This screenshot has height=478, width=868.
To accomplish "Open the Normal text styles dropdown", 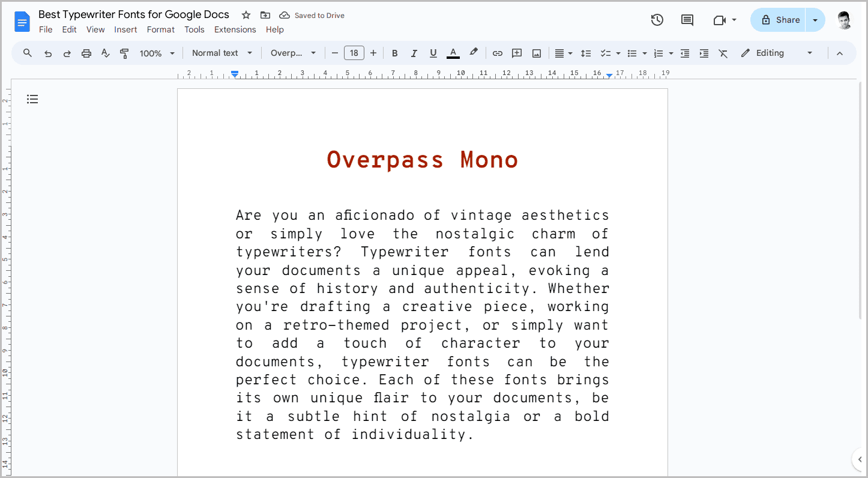I will point(222,53).
